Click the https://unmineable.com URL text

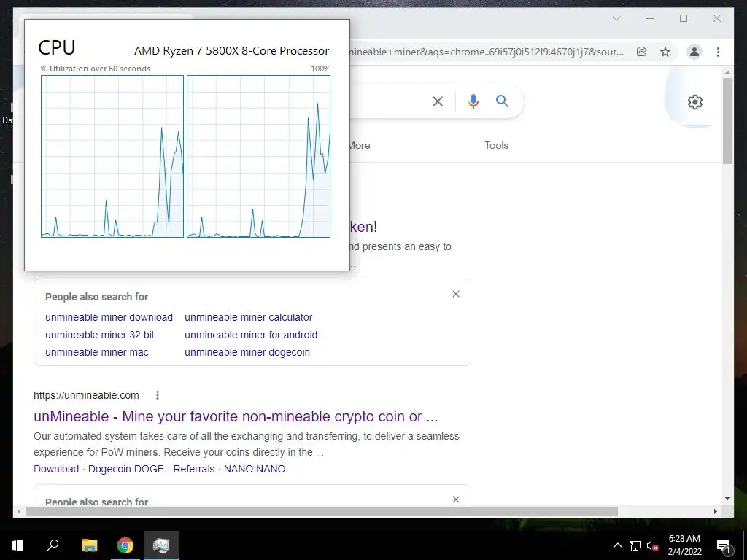(x=86, y=395)
